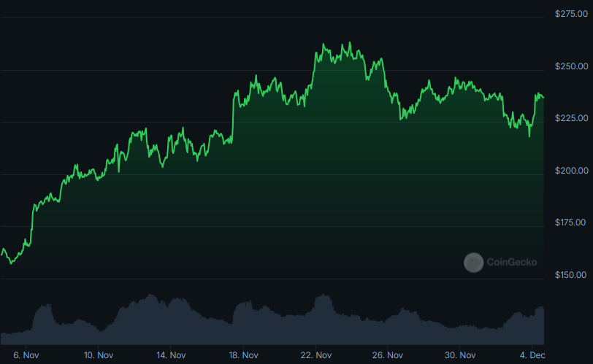Select the 26. Nov date label

388,355
